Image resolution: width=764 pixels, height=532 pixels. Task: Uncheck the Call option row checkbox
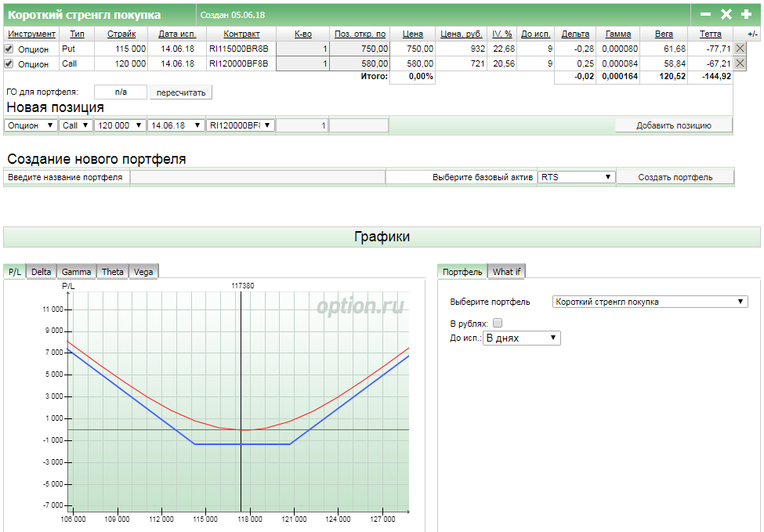[9, 63]
